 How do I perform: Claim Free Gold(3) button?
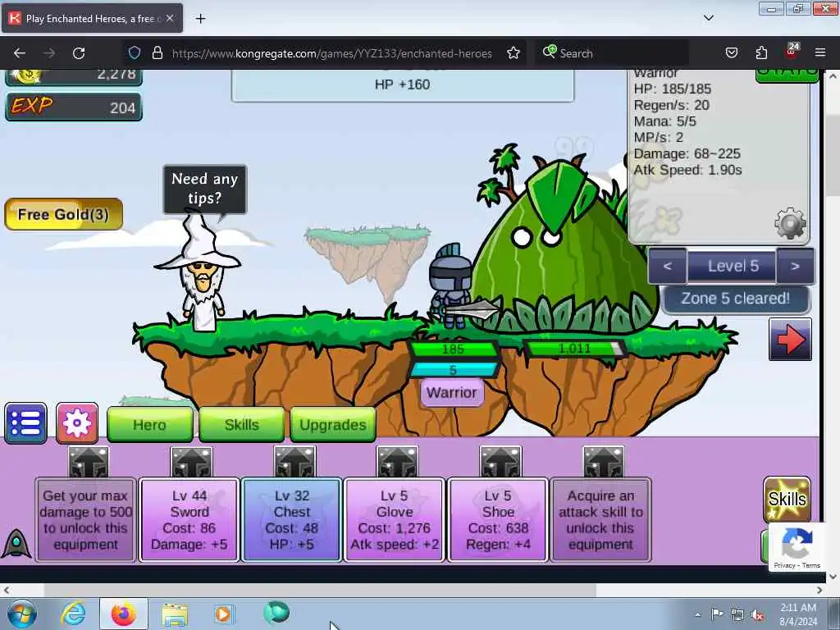coord(63,214)
